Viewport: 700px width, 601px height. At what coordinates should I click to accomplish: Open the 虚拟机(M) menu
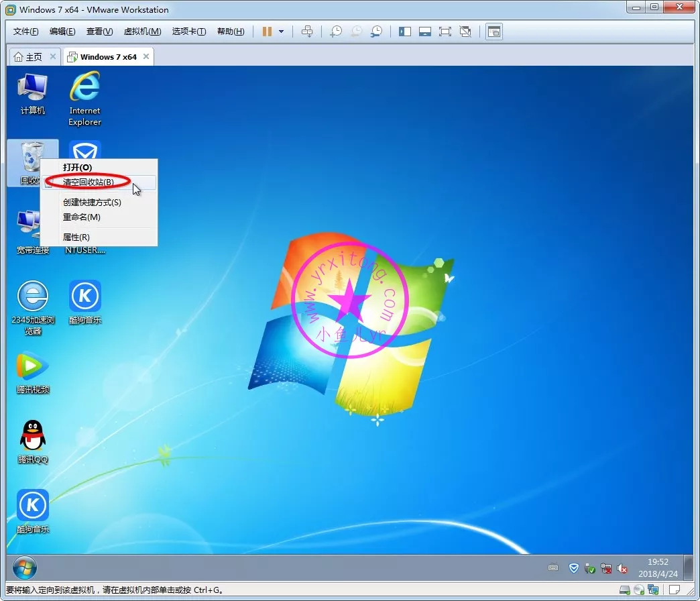(142, 32)
